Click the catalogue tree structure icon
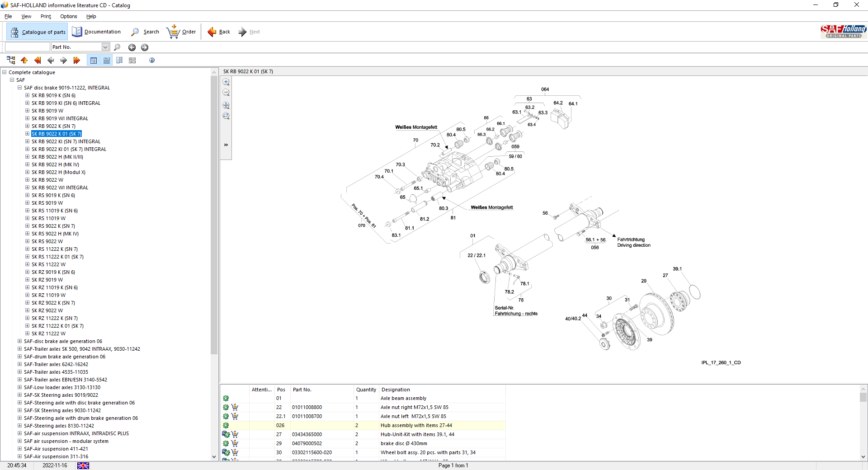The image size is (868, 470). [11, 60]
